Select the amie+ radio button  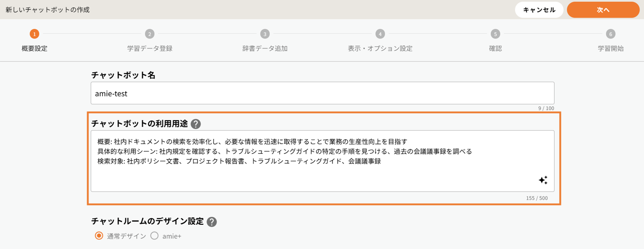click(x=154, y=236)
